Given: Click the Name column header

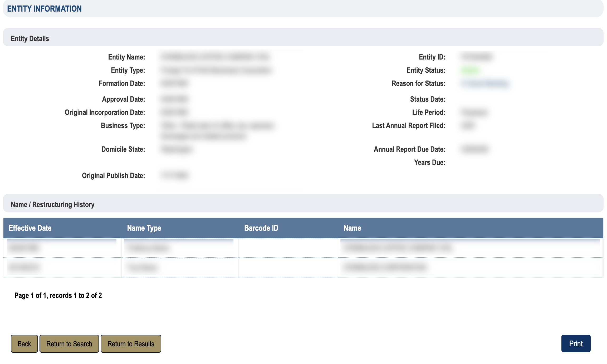Looking at the screenshot, I should click(352, 228).
